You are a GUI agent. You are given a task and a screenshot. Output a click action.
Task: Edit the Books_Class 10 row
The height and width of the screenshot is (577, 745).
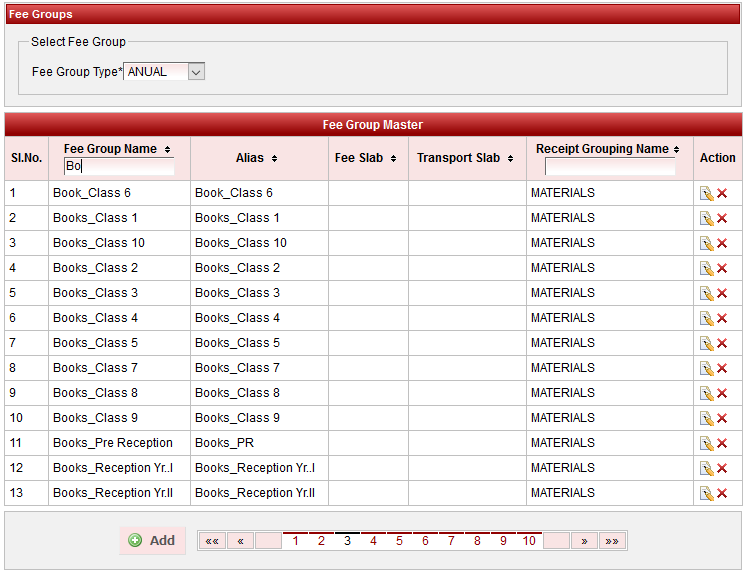click(x=706, y=243)
